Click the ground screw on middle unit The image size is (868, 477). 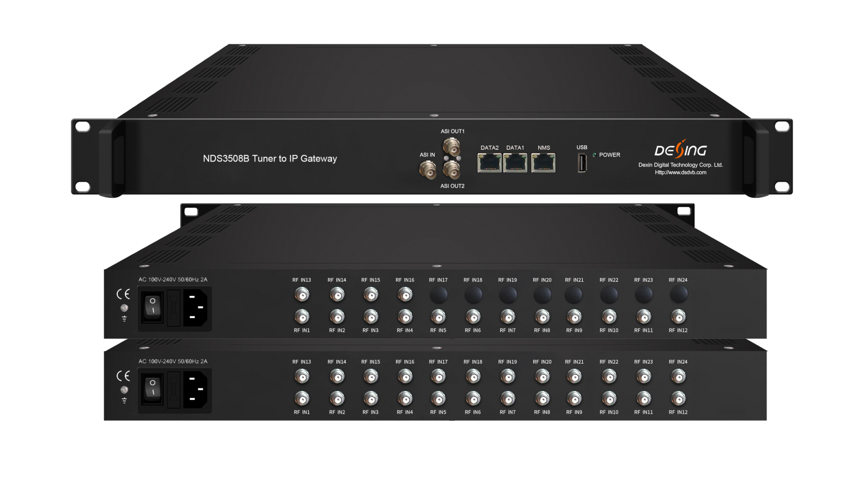pyautogui.click(x=124, y=308)
